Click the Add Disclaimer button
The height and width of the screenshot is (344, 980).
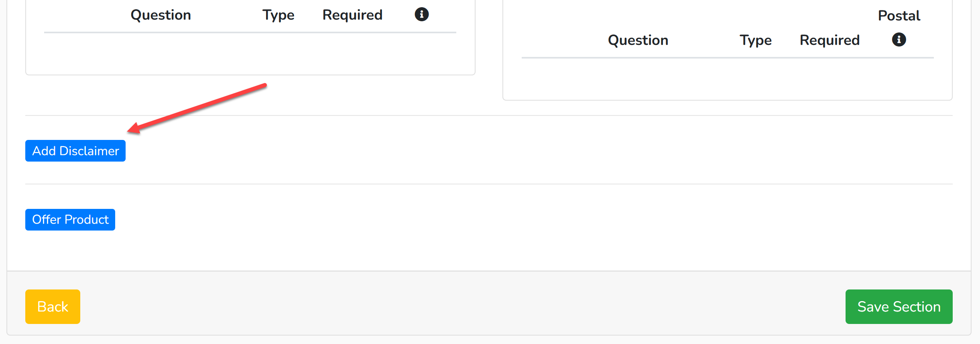click(x=75, y=151)
